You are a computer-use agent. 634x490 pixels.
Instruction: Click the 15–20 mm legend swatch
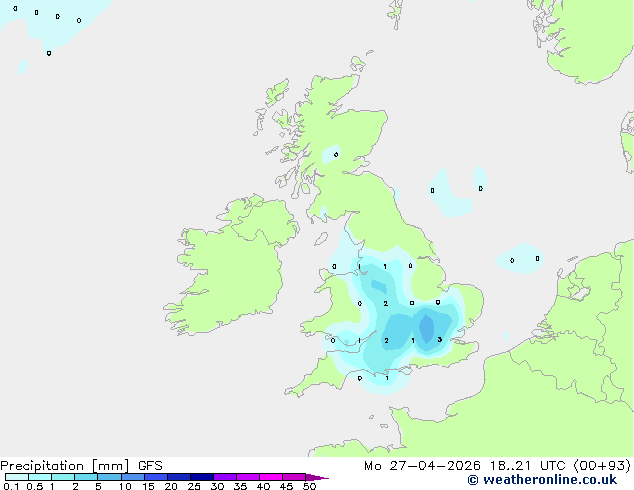156,477
